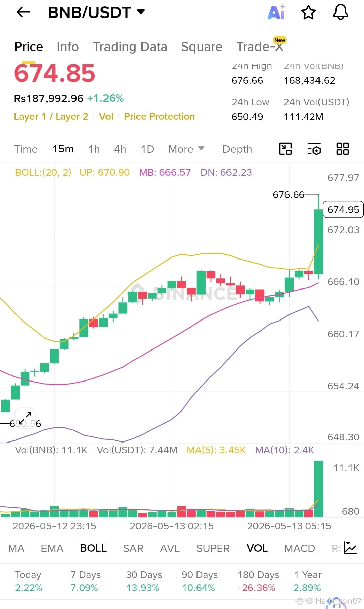This screenshot has width=364, height=609.
Task: Tap the Vol(BNB): 11.1K legend
Action: (x=51, y=450)
